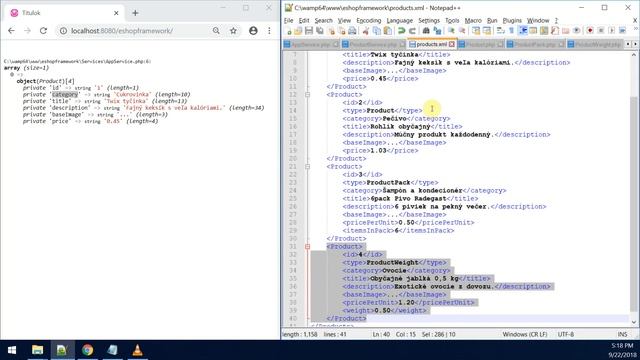
Task: Cut selection using the scissors icon
Action: [x=366, y=31]
